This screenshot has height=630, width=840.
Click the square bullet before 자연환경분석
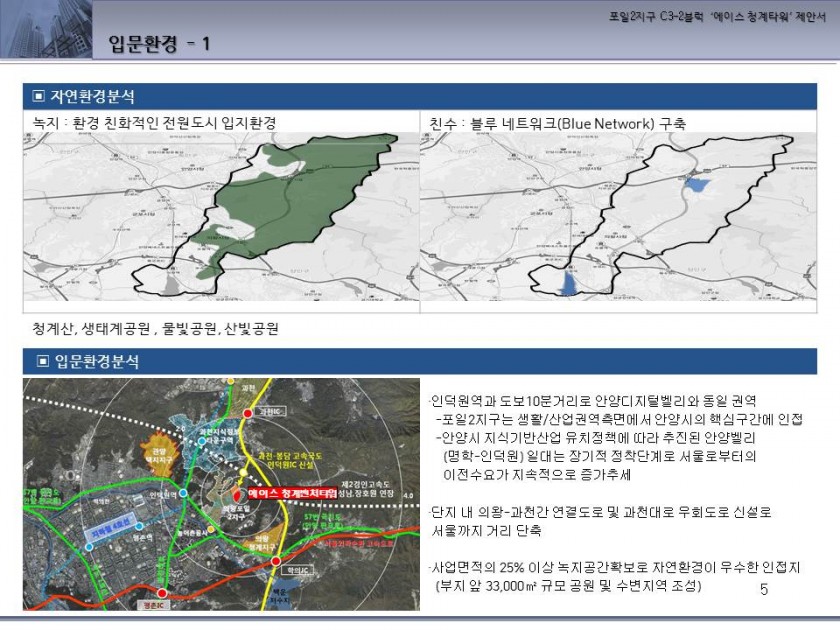[x=38, y=96]
